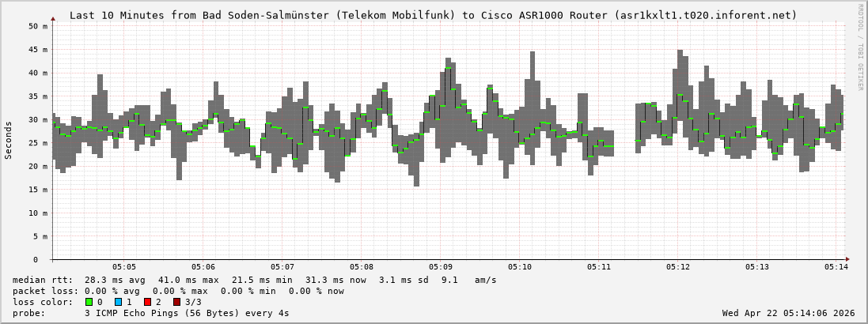Click the 05:14 time axis label

pyautogui.click(x=836, y=267)
